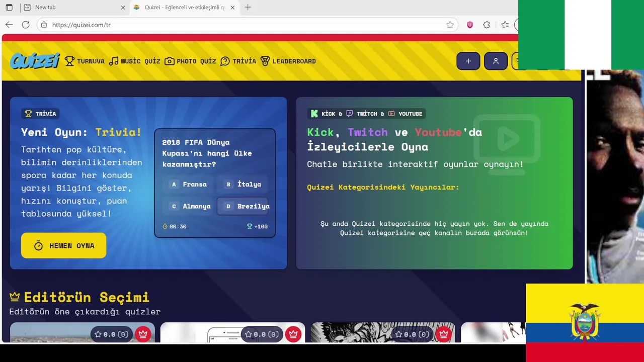Click the 00:30 timer text

pos(174,226)
